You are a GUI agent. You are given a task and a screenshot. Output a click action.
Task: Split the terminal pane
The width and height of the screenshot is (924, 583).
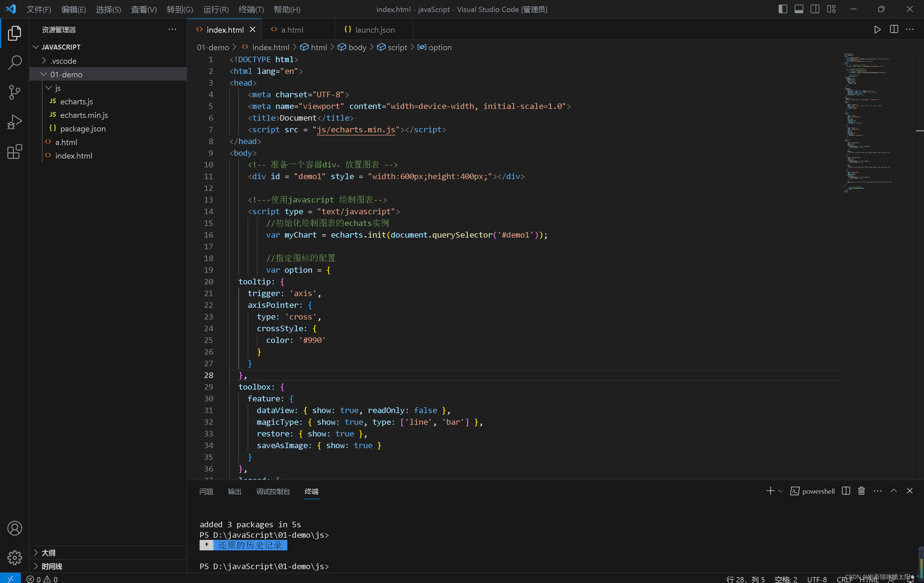845,491
